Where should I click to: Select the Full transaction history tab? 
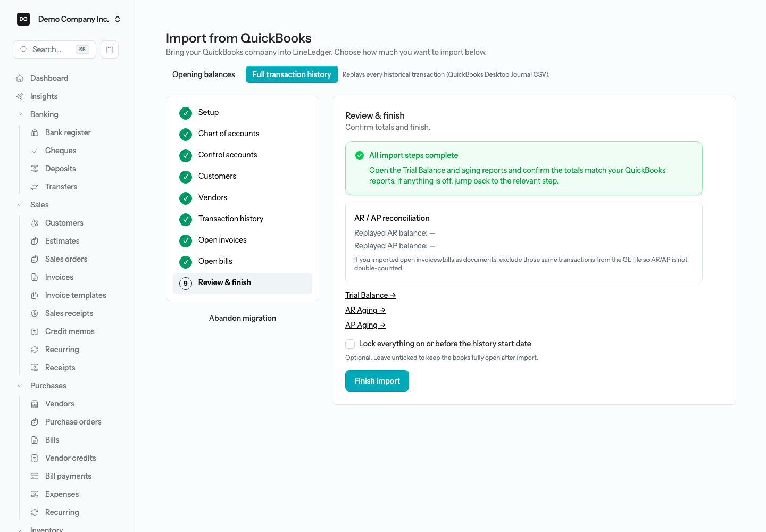click(292, 74)
